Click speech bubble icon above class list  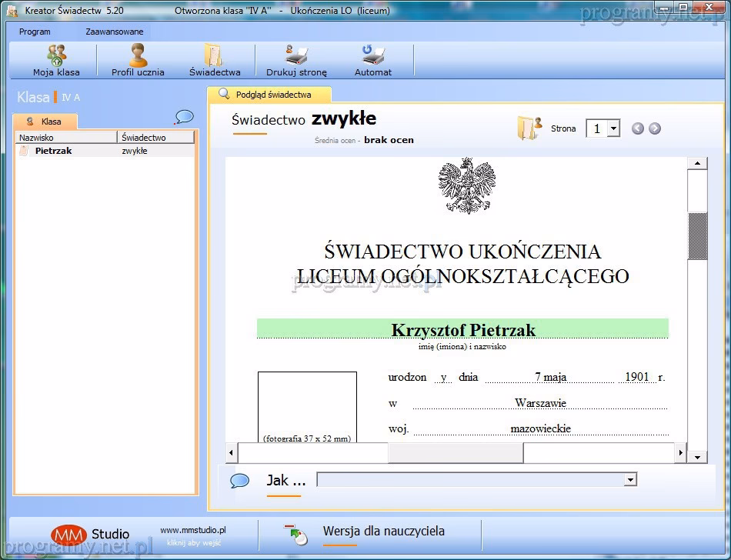[x=184, y=117]
